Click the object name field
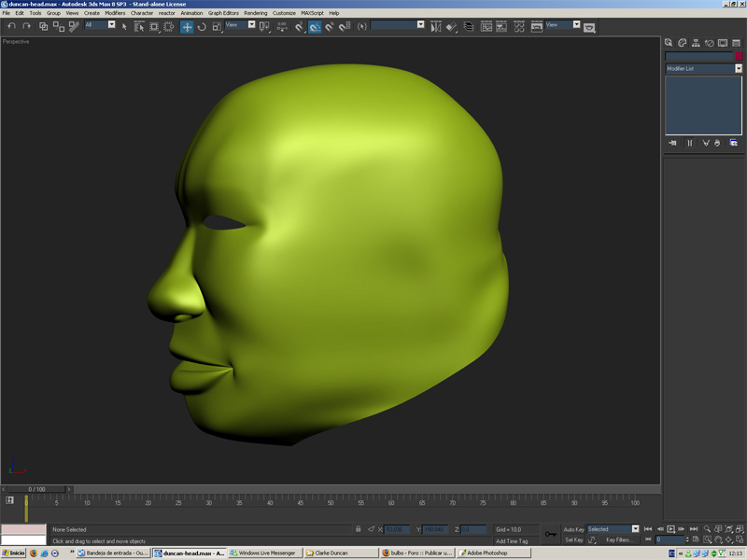The height and width of the screenshot is (560, 747). tap(698, 56)
